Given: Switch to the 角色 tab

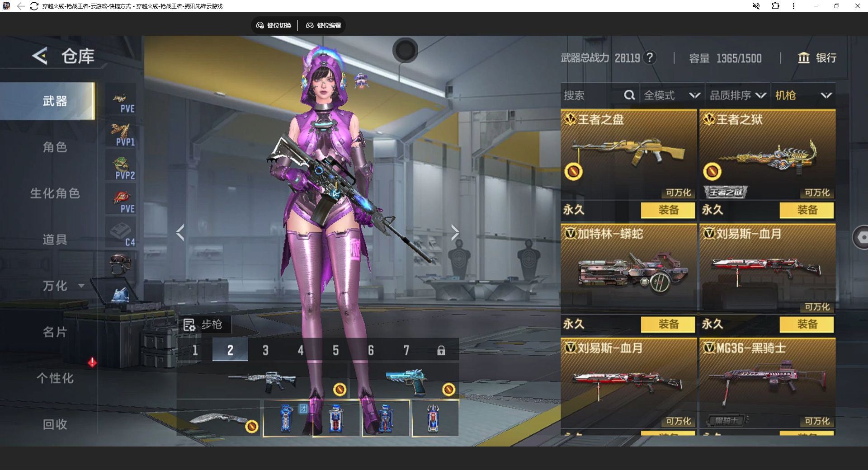Looking at the screenshot, I should click(55, 147).
